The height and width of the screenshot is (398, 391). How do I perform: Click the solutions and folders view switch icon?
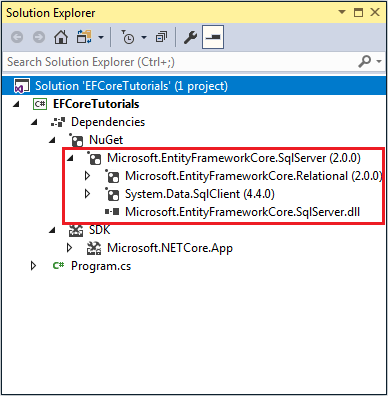click(84, 37)
